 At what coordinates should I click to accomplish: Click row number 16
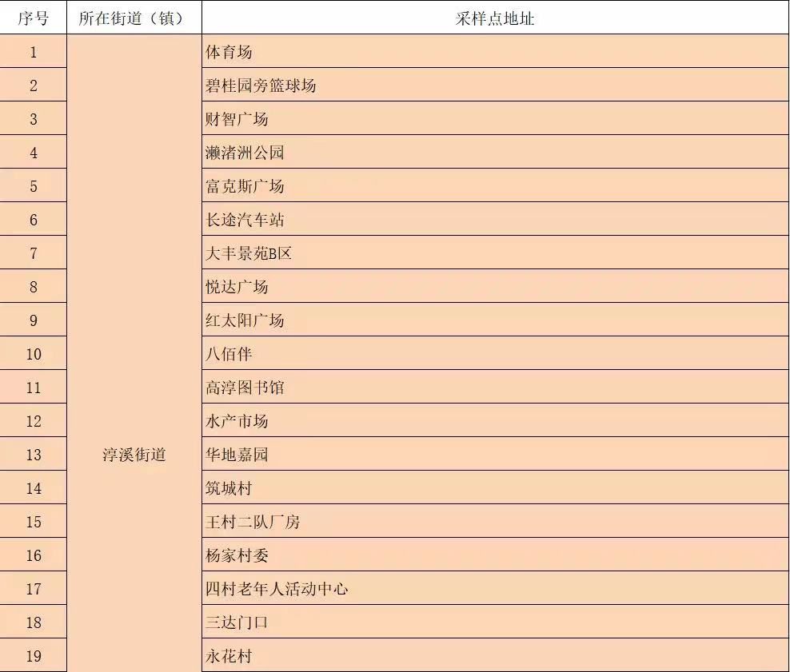point(34,555)
